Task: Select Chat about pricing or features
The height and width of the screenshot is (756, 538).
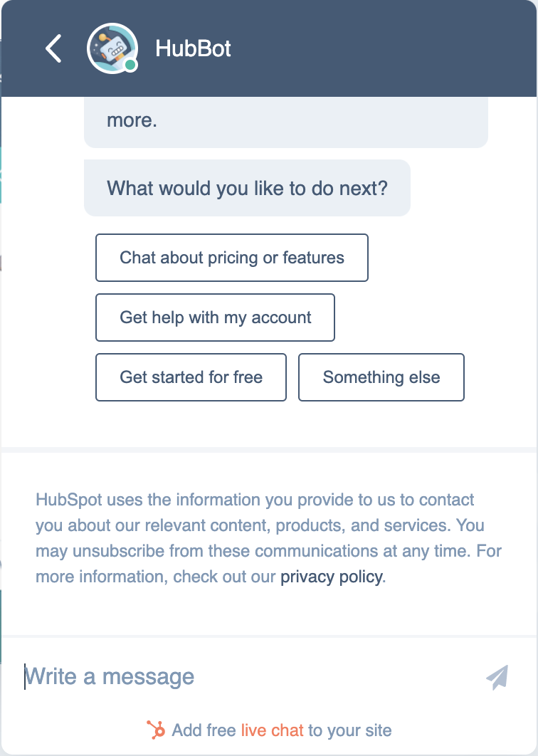Action: pos(231,258)
